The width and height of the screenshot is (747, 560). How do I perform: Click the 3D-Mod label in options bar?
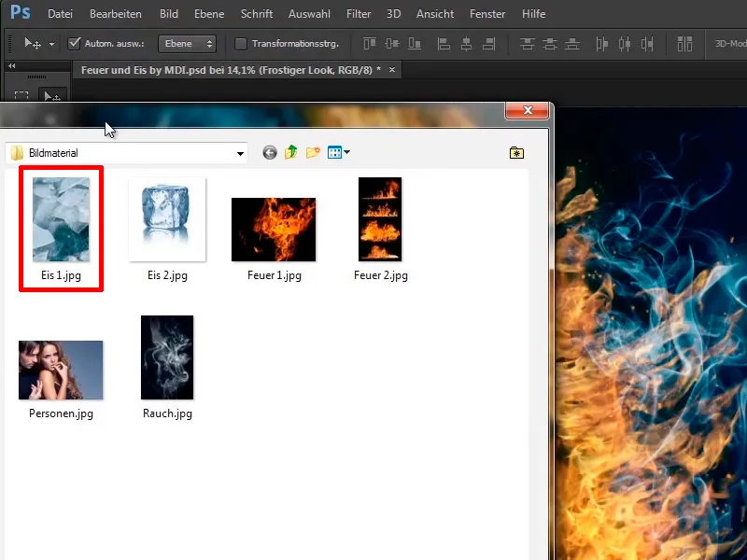(730, 44)
